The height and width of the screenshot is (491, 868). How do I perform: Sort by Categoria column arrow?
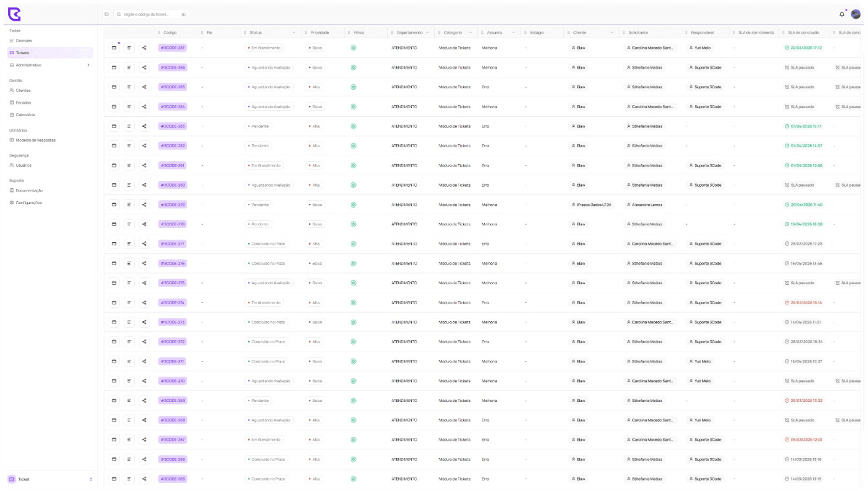coord(470,32)
